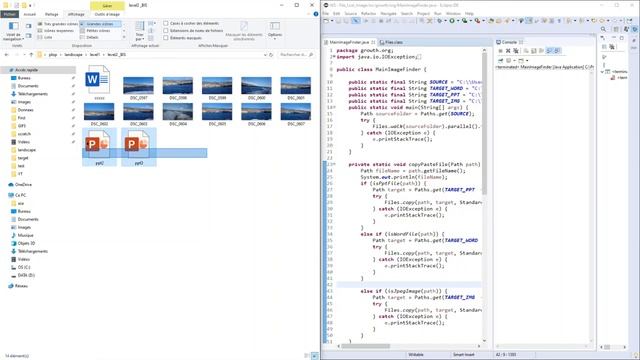This screenshot has height=360, width=640.
Task: Click Remove All Terminated Launches icon in Console
Action: (x=516, y=51)
